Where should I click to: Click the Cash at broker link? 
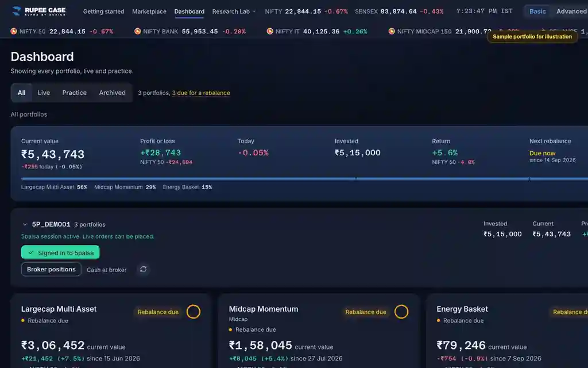pos(106,270)
